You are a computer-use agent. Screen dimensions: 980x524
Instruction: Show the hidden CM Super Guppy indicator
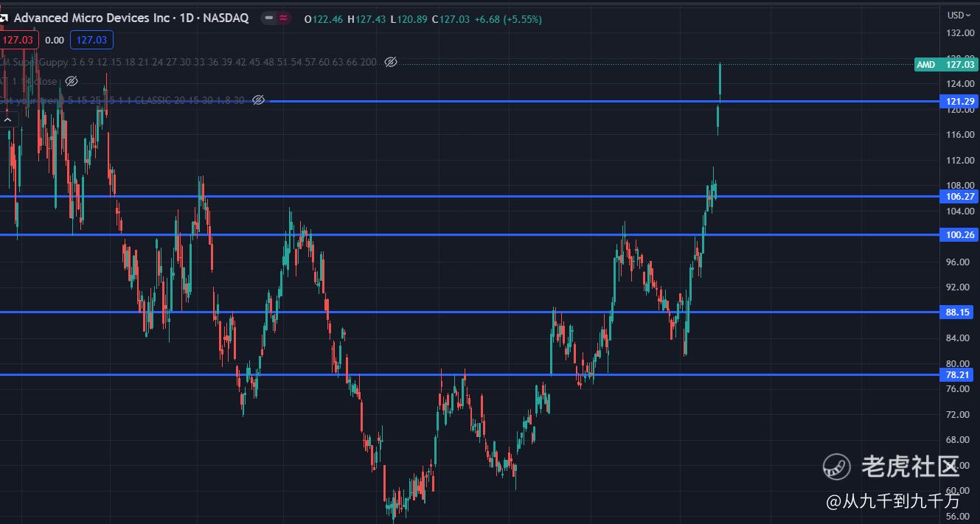[391, 62]
